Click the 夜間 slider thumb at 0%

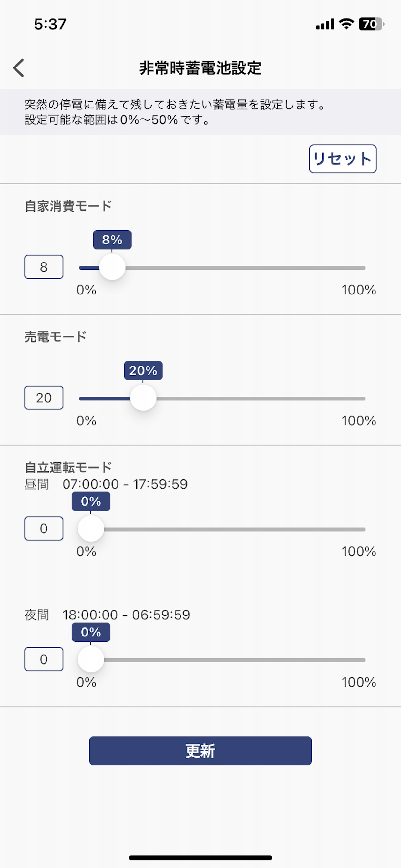[91, 659]
